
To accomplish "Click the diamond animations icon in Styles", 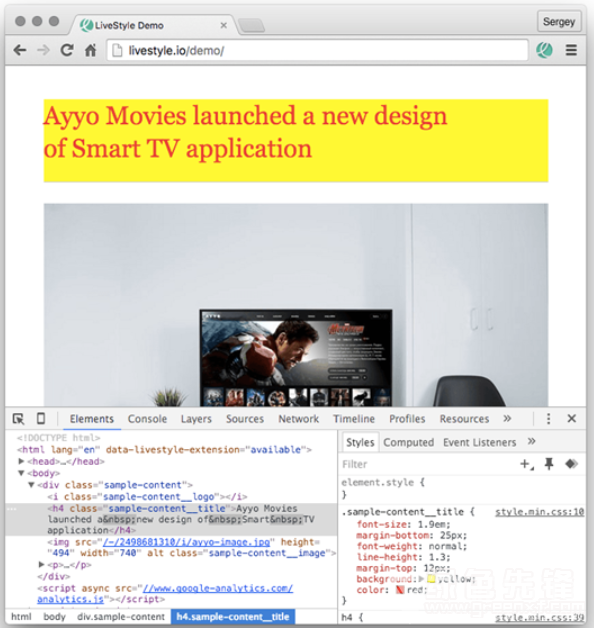I will [571, 464].
